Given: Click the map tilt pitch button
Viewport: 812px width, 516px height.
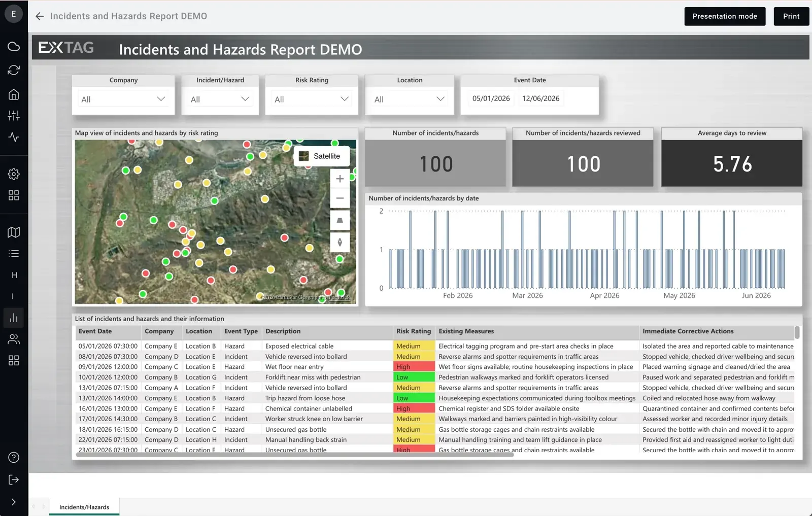Looking at the screenshot, I should coord(340,221).
